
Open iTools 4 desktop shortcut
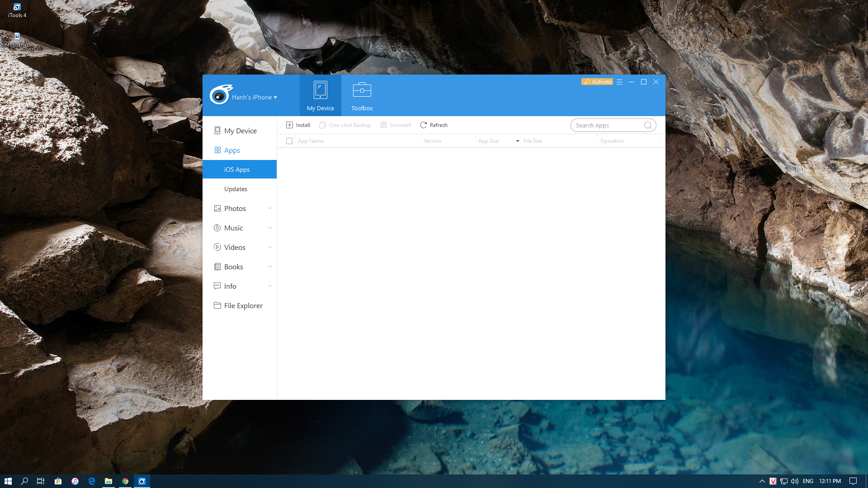[17, 10]
